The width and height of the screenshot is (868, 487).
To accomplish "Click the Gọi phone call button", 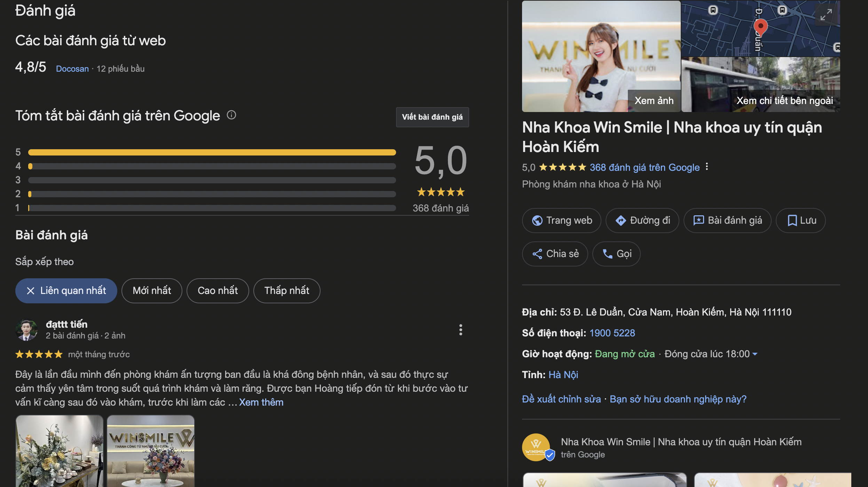I will tap(616, 254).
